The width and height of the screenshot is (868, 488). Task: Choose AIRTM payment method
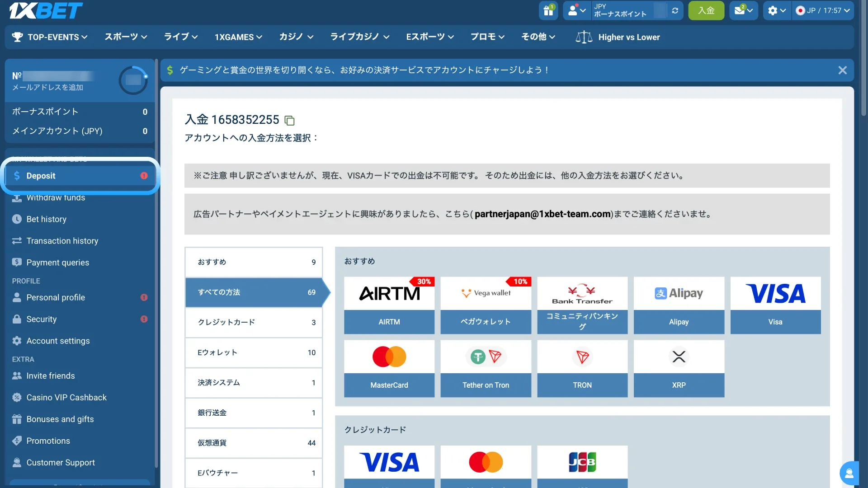click(389, 305)
